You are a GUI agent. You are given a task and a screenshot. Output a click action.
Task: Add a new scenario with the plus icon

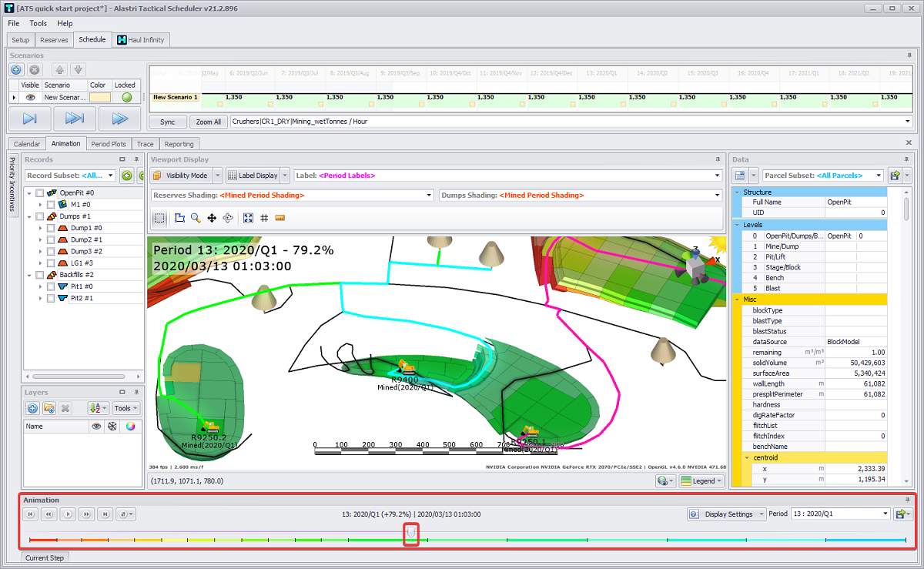tap(15, 69)
